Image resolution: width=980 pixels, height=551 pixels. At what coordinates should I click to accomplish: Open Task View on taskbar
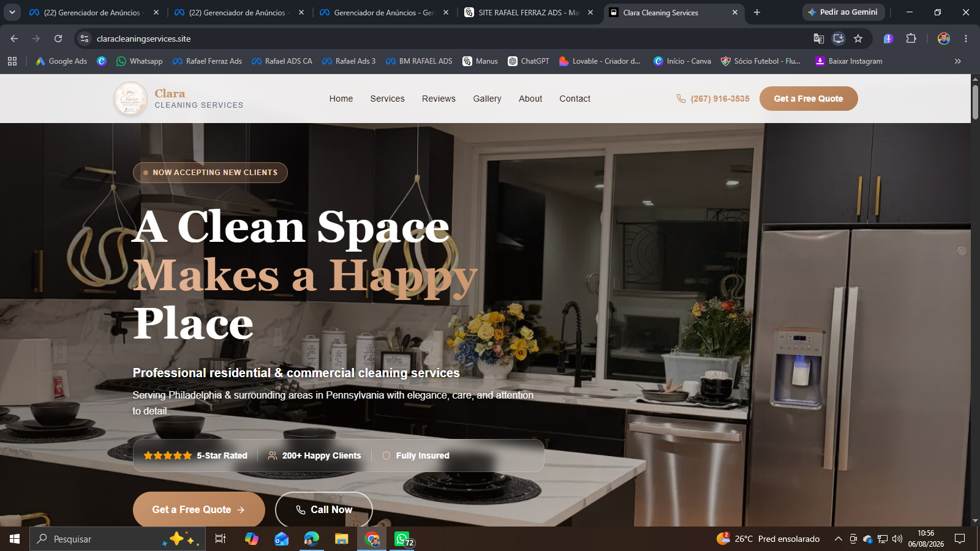(221, 539)
